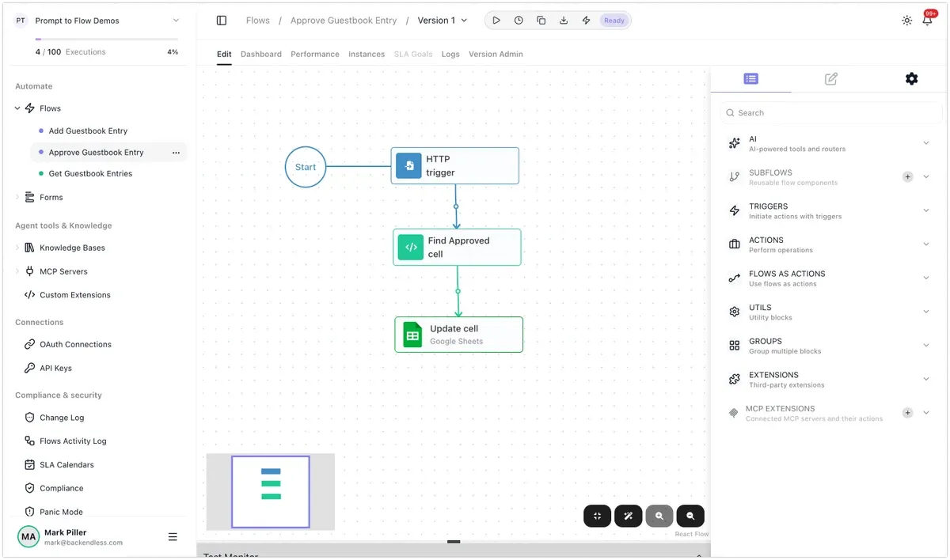
Task: Click the fit view button
Action: tap(598, 516)
